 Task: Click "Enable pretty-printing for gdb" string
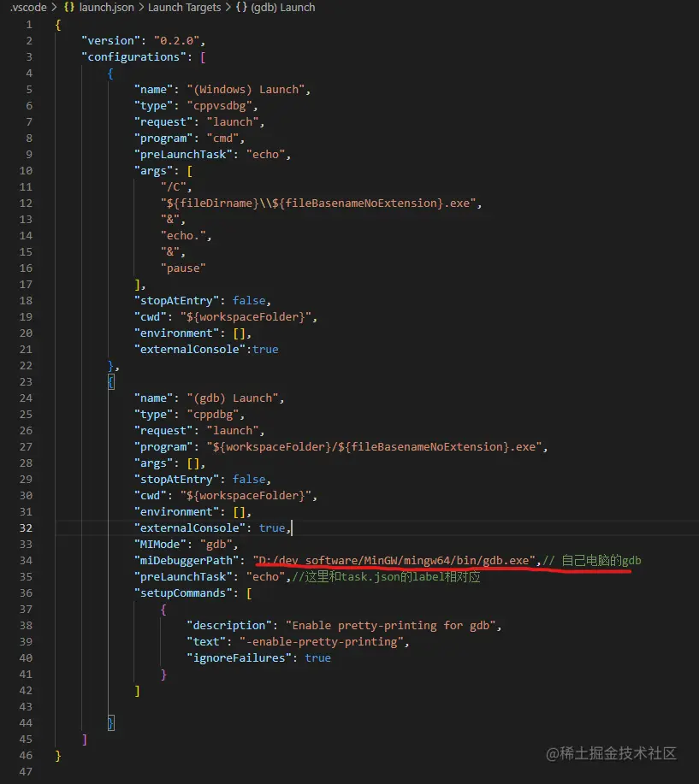390,626
